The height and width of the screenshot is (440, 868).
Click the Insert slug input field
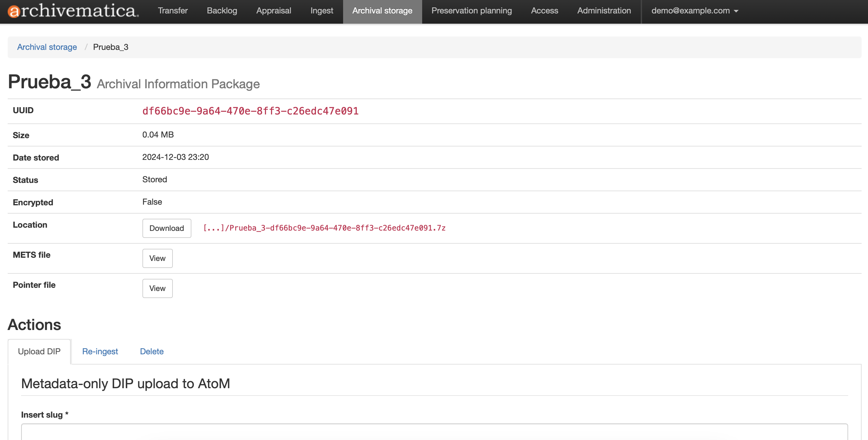click(x=434, y=432)
